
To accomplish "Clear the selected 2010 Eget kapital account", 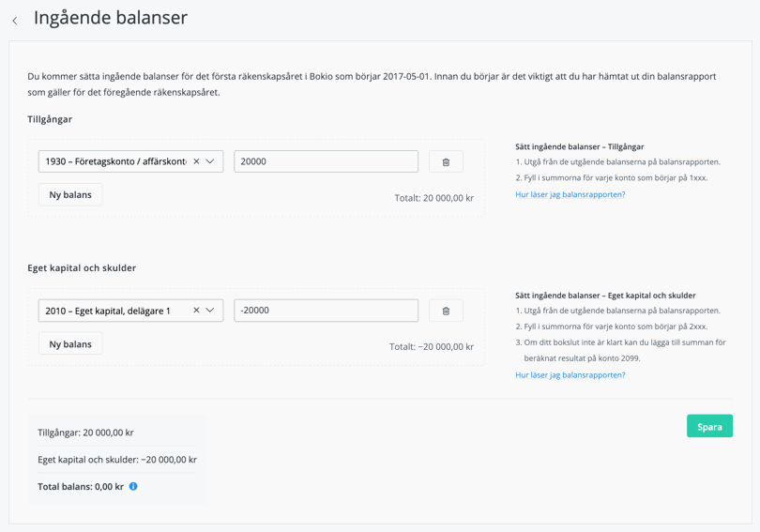I will click(x=196, y=311).
